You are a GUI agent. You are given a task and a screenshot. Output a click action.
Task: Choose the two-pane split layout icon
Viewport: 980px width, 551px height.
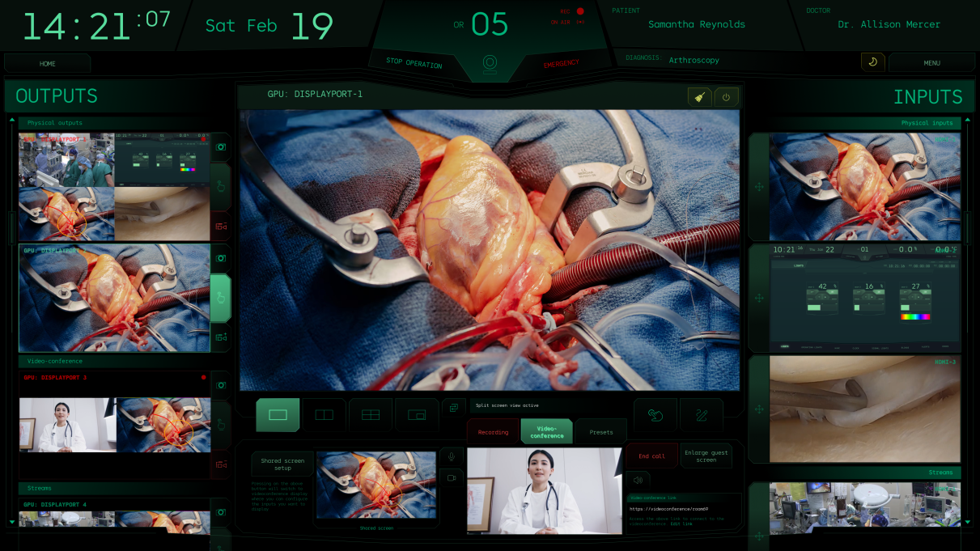pyautogui.click(x=324, y=414)
